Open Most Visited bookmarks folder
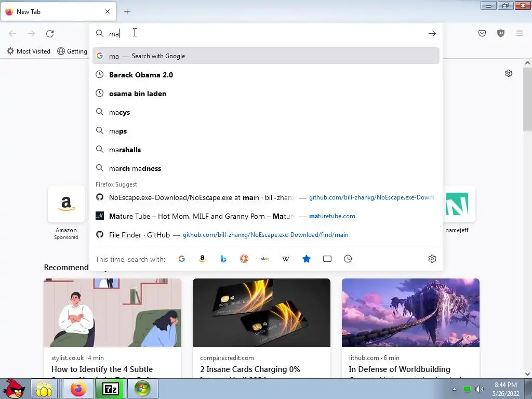This screenshot has height=399, width=532. (29, 51)
